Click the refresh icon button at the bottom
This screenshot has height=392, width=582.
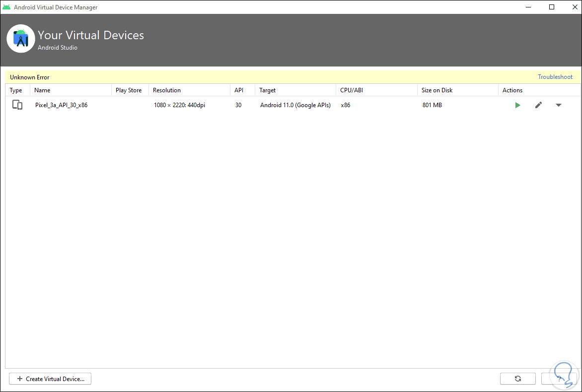(x=517, y=379)
